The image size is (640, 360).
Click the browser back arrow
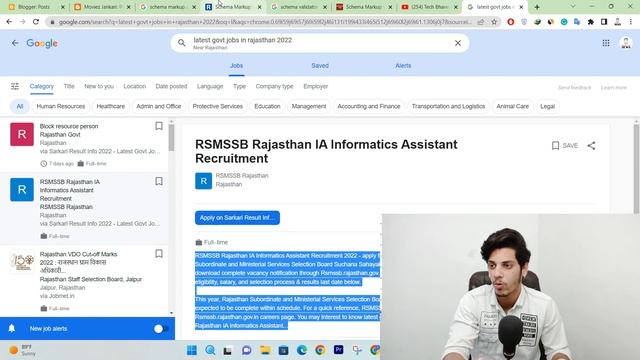[9, 22]
